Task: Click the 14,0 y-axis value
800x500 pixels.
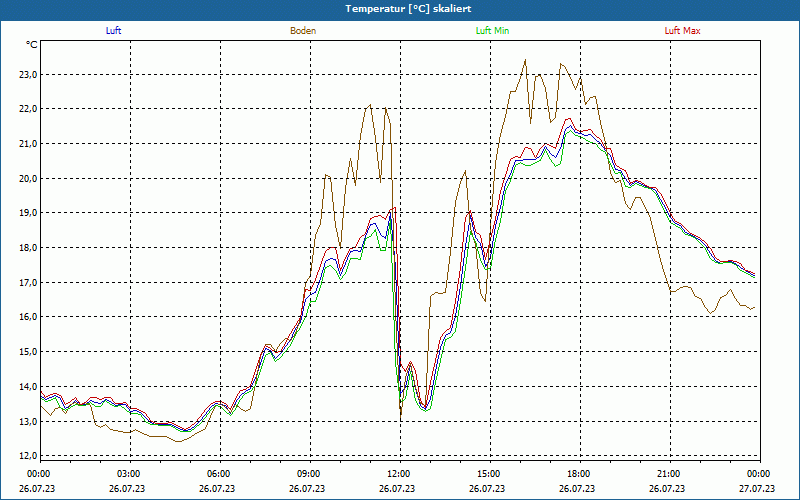Action: point(29,387)
